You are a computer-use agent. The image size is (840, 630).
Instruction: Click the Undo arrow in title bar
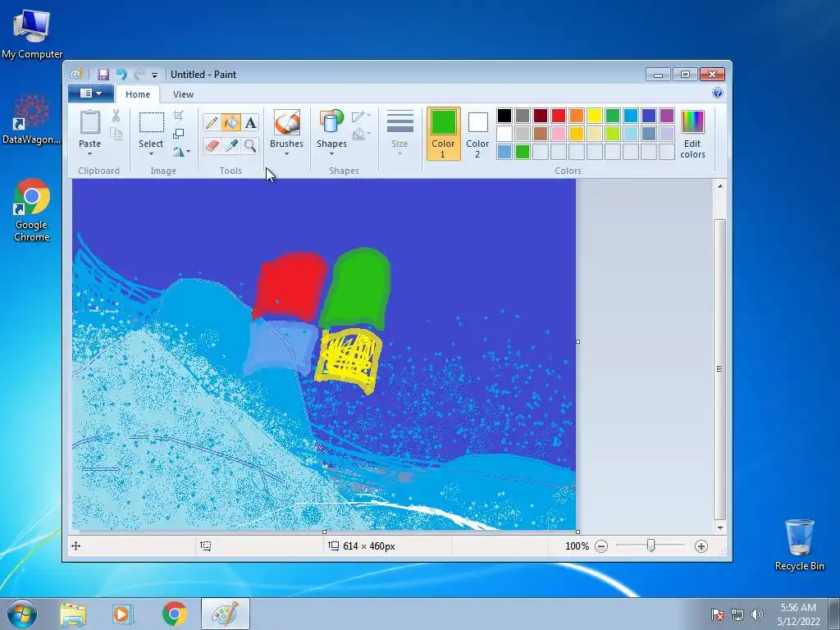pos(121,75)
